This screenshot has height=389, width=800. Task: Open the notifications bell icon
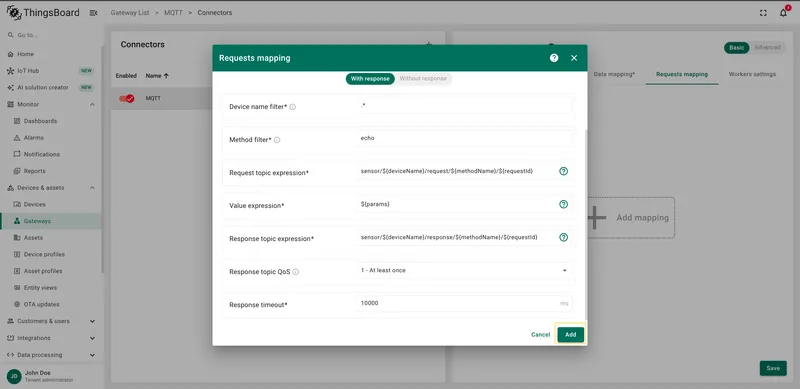[783, 13]
